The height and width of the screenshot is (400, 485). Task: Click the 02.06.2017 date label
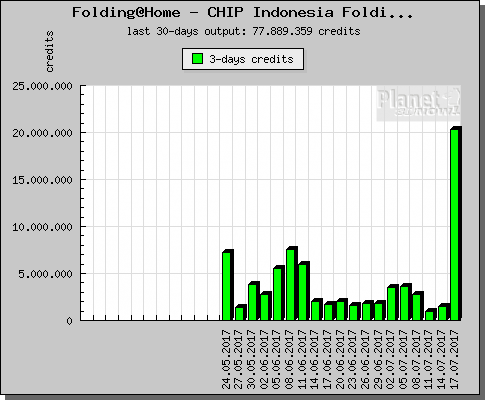264,359
